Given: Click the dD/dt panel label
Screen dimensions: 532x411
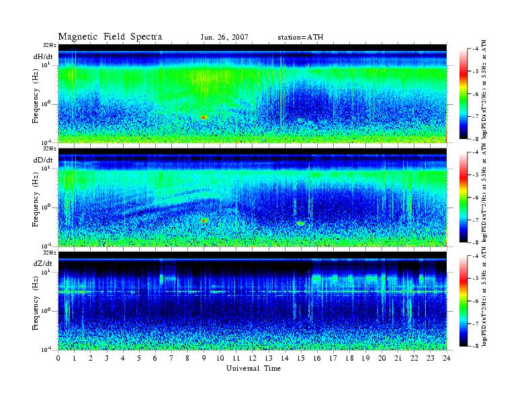Looking at the screenshot, I should [x=43, y=160].
